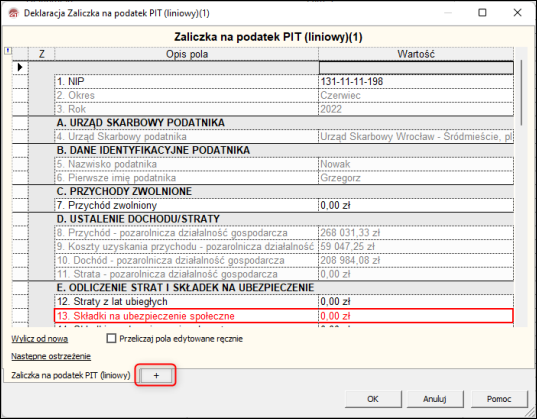Viewport: 537px width, 419px height.
Task: Click the Anuluj button
Action: [x=434, y=399]
